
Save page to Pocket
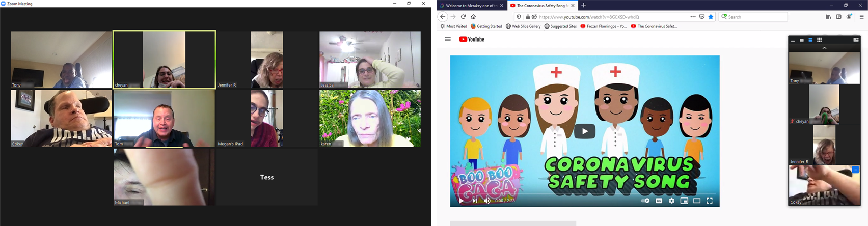702,17
